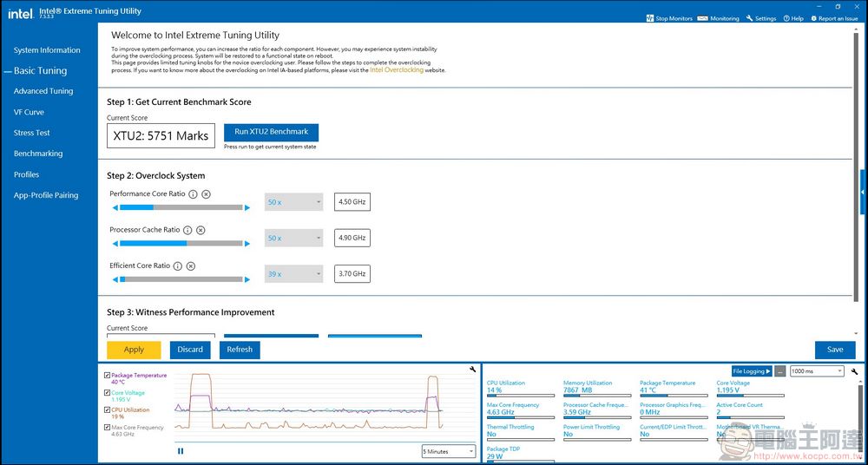Open the Processor Cache Ratio 50x dropdown
The image size is (868, 465).
[x=294, y=238]
